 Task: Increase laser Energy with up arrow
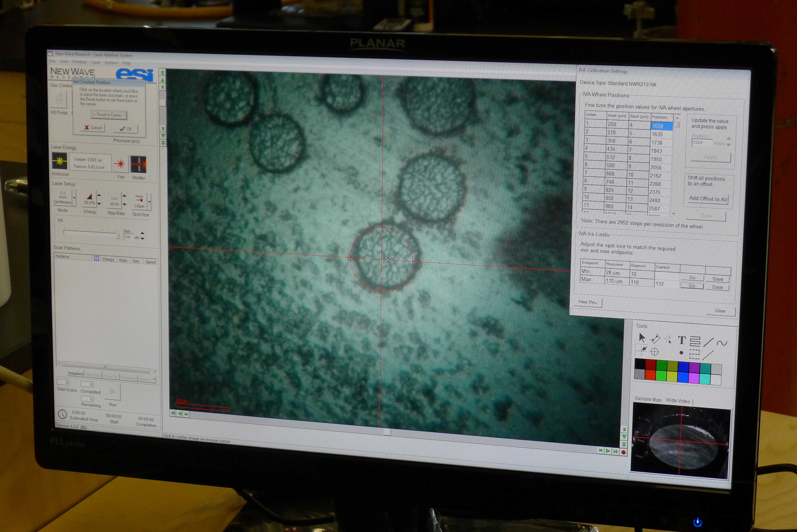click(x=99, y=195)
